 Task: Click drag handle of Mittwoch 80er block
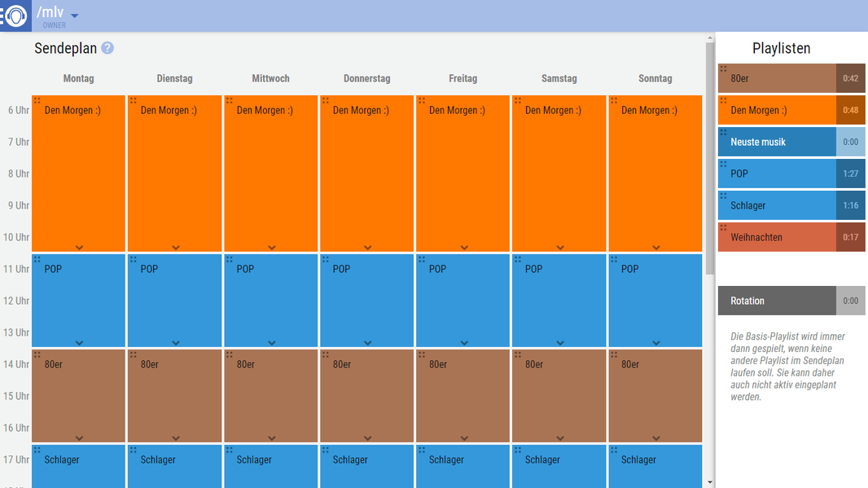229,354
